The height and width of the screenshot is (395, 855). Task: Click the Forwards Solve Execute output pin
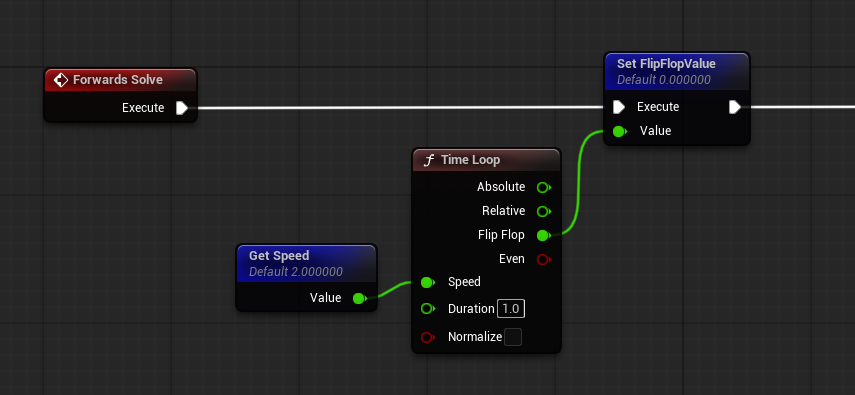point(182,108)
